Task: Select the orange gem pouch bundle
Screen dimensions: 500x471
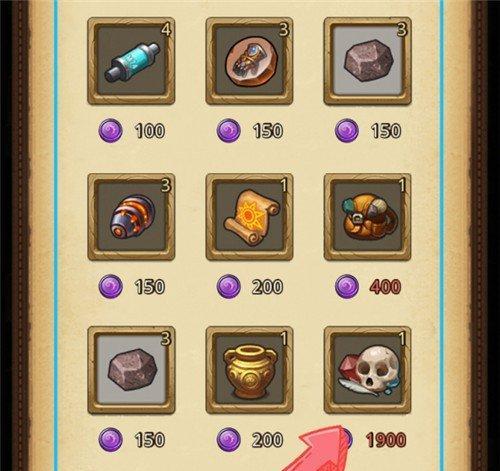Action: click(368, 217)
